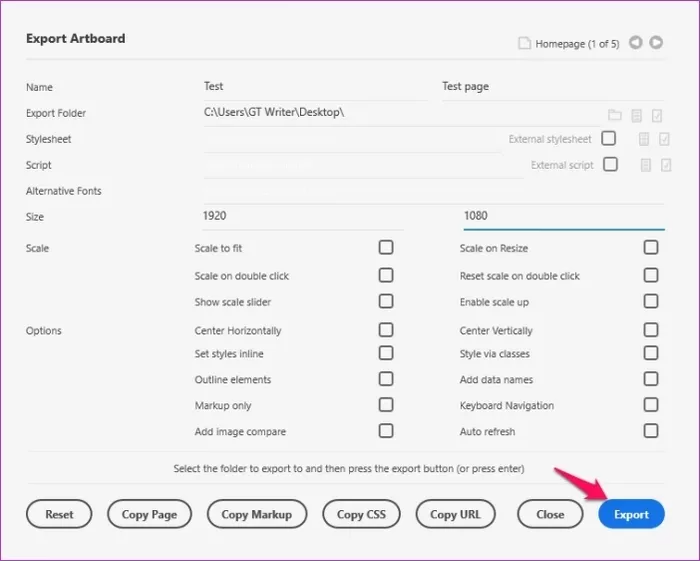Click the document icon in Export Folder row
This screenshot has height=561, width=700.
637,115
